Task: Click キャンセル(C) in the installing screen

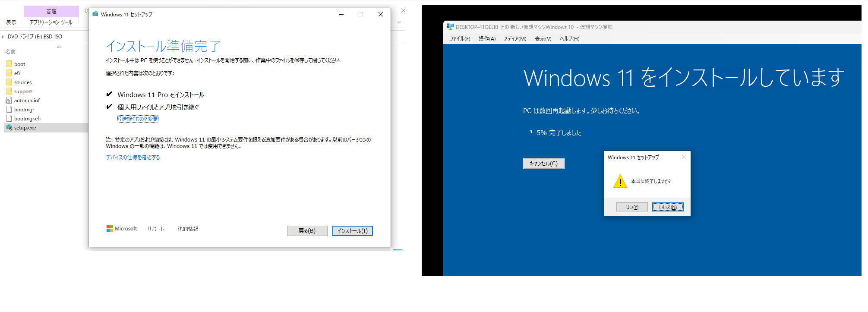Action: pos(544,164)
